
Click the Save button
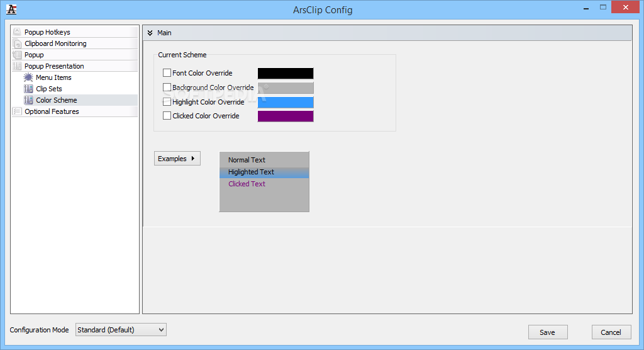(x=548, y=332)
